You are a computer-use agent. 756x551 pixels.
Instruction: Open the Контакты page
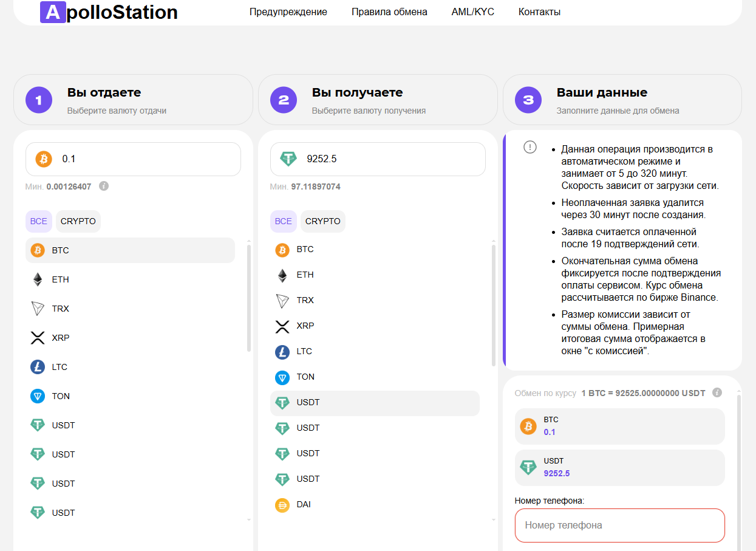click(x=540, y=12)
